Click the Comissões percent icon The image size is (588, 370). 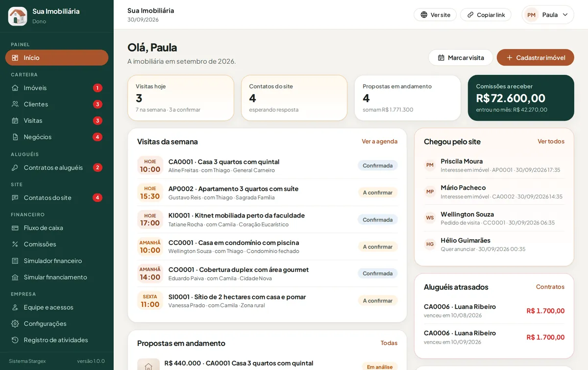(x=15, y=244)
